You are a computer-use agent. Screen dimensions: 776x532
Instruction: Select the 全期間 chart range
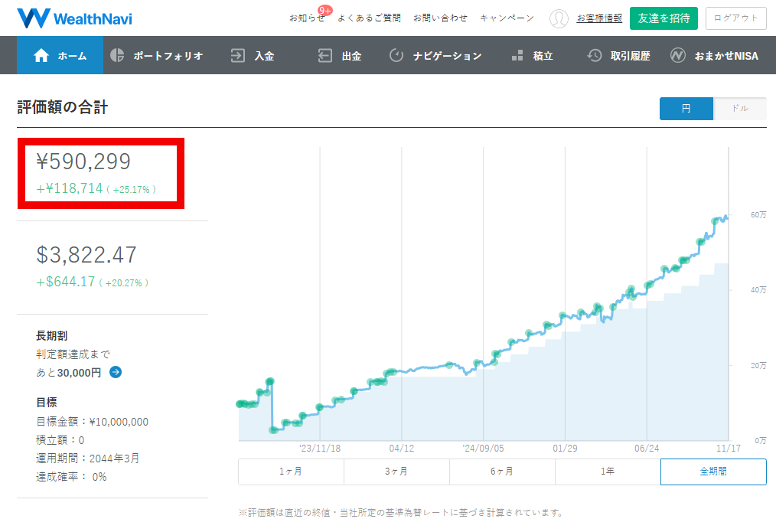click(x=713, y=472)
